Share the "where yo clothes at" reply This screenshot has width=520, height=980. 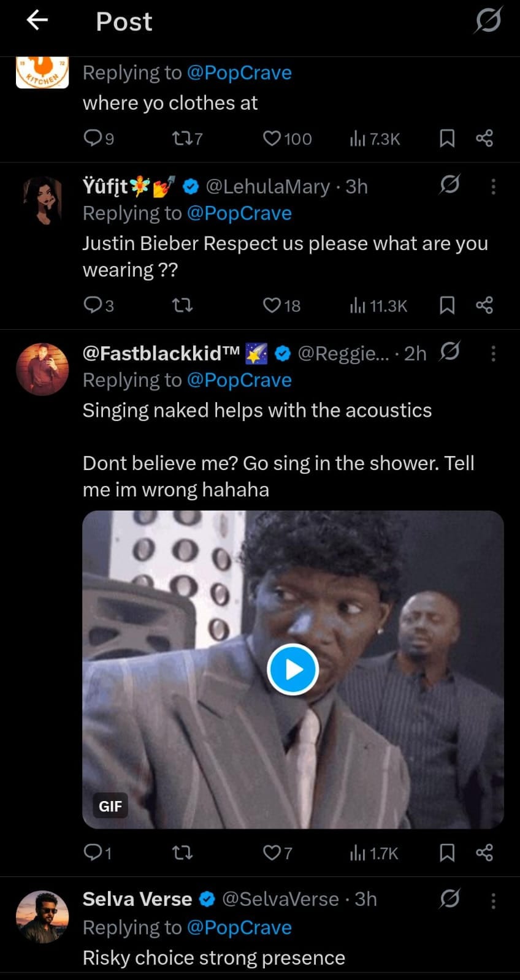484,139
